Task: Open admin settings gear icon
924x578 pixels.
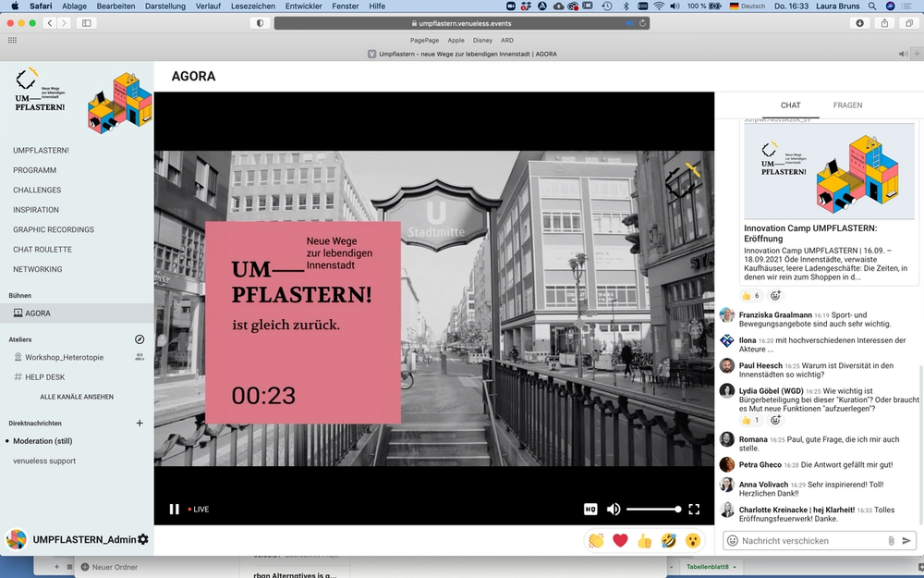Action: click(143, 539)
